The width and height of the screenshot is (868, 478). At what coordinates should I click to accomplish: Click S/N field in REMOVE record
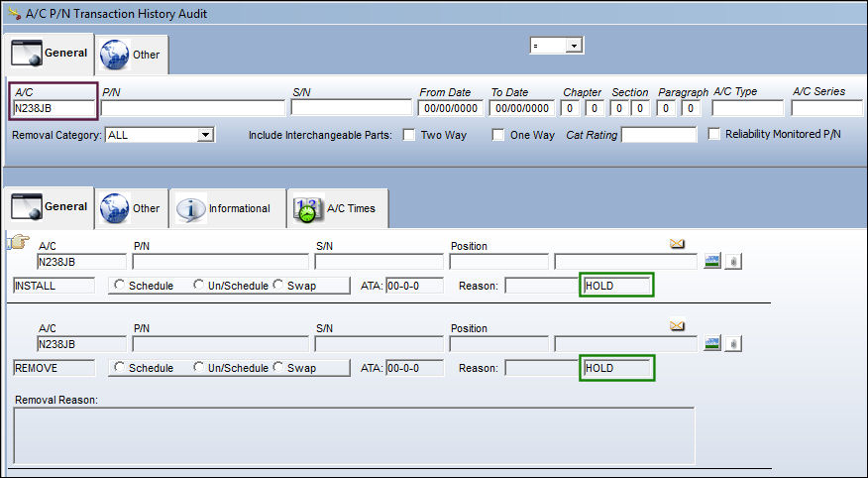[380, 344]
